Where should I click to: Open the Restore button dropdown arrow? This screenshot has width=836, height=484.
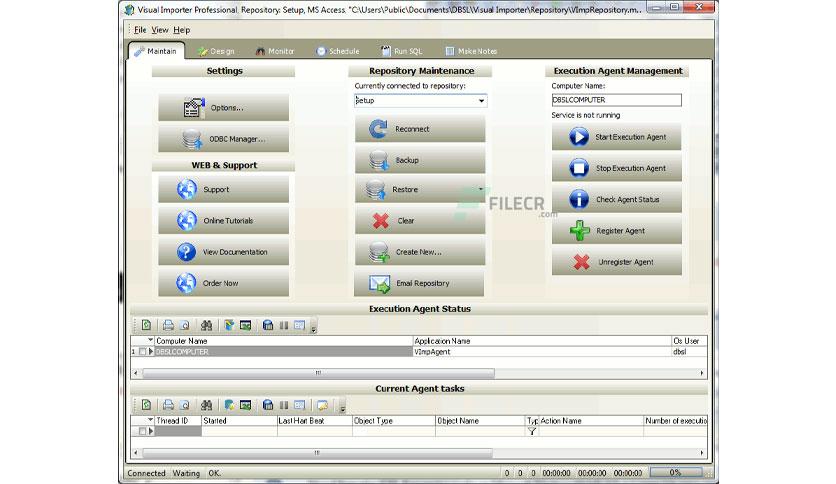480,189
